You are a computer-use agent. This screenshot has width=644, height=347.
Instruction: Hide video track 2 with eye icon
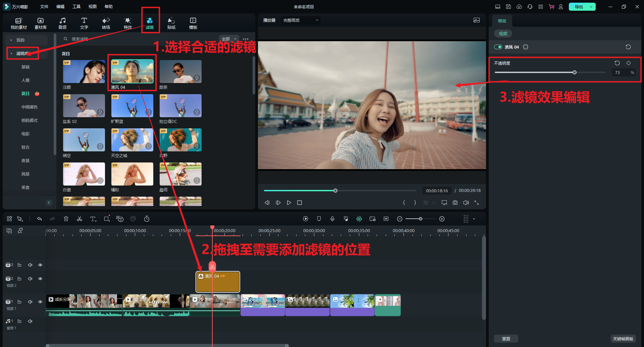click(x=40, y=279)
